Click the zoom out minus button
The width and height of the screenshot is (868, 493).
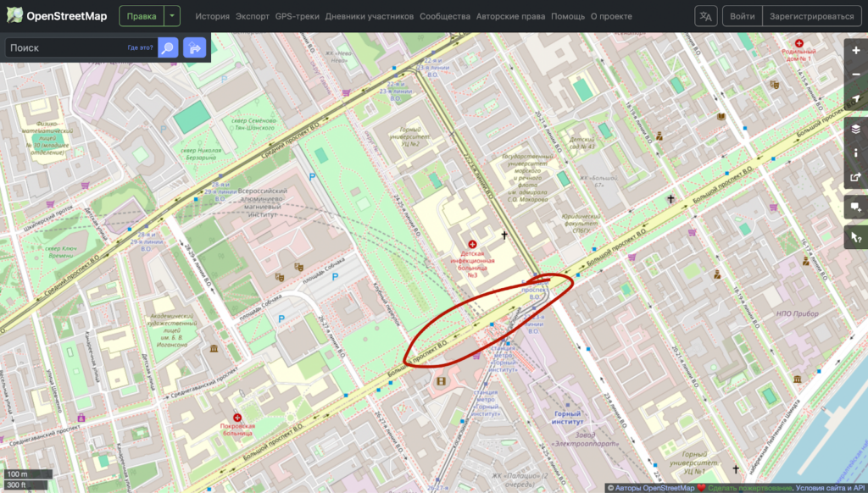(x=855, y=75)
